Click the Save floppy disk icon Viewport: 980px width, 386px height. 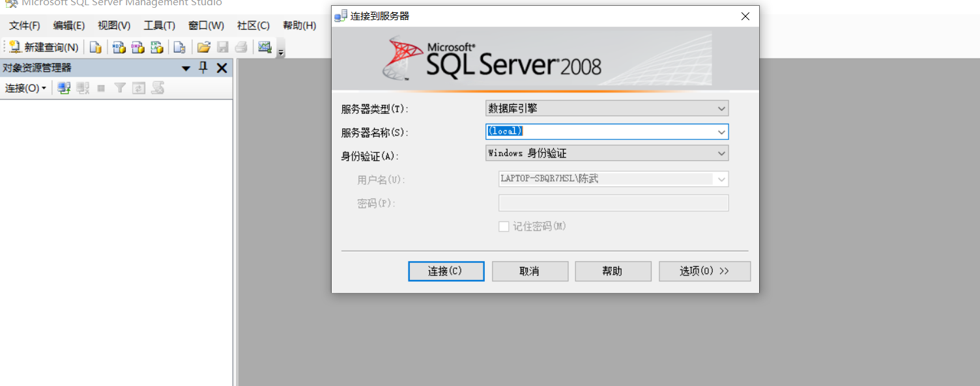click(x=223, y=47)
